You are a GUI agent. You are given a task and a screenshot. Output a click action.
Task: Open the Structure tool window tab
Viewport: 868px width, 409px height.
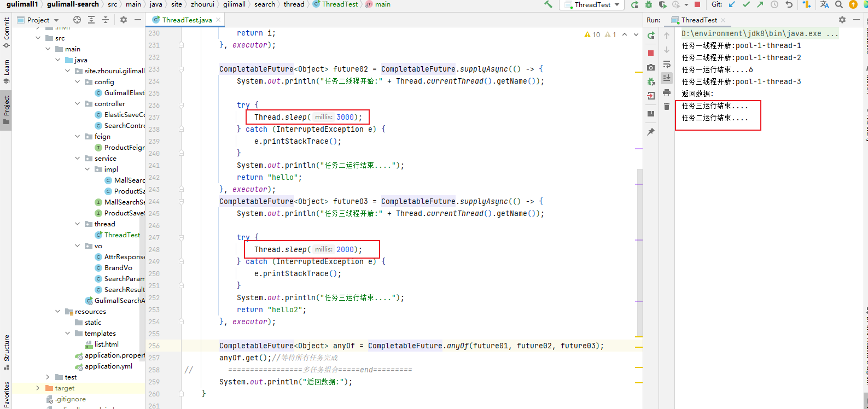tap(7, 352)
